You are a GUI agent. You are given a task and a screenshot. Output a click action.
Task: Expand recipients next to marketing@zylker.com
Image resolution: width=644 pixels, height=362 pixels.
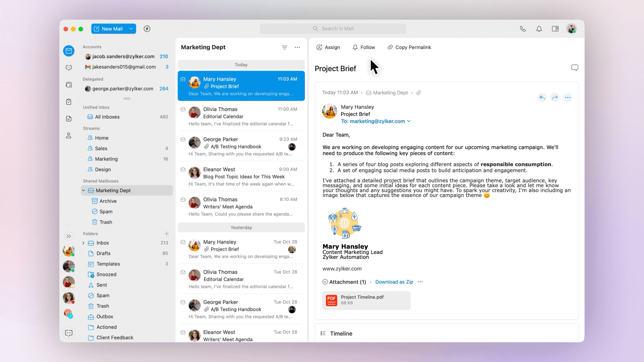[x=409, y=121]
